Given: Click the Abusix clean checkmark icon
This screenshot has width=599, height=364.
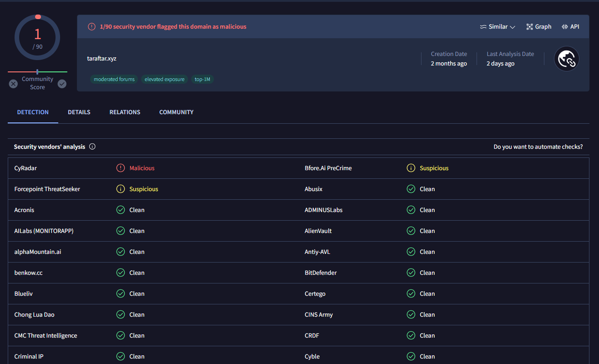Looking at the screenshot, I should pyautogui.click(x=411, y=189).
